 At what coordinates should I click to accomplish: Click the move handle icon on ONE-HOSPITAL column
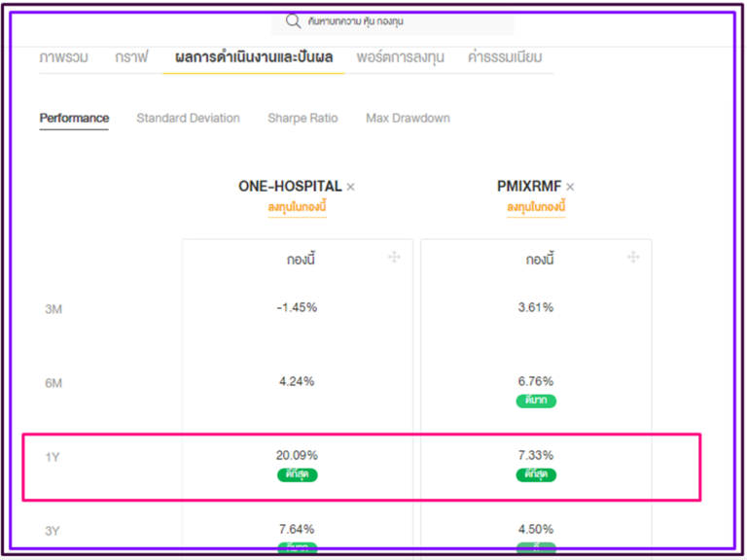(394, 257)
